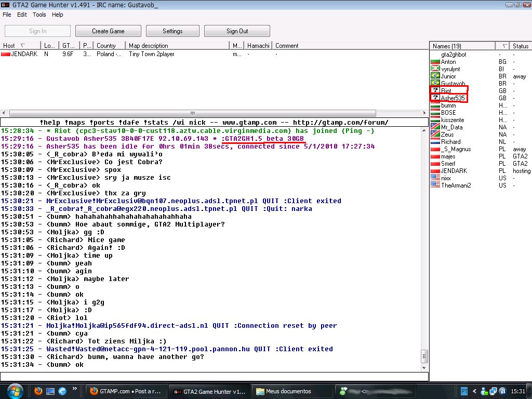Viewport: 532px width, 399px height.
Task: Click the Brazil flag next to Junior
Action: (x=435, y=76)
